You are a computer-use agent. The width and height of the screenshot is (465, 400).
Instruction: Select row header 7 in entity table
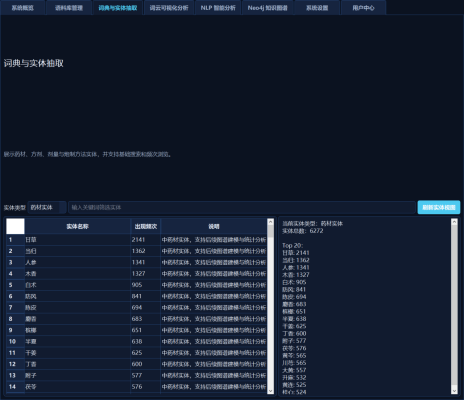15,308
